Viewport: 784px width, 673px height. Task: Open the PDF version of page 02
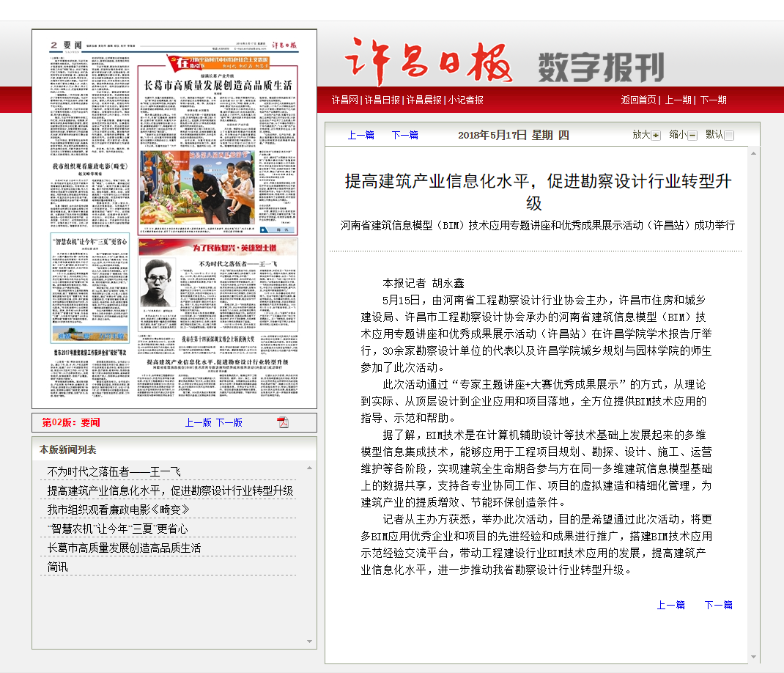283,422
